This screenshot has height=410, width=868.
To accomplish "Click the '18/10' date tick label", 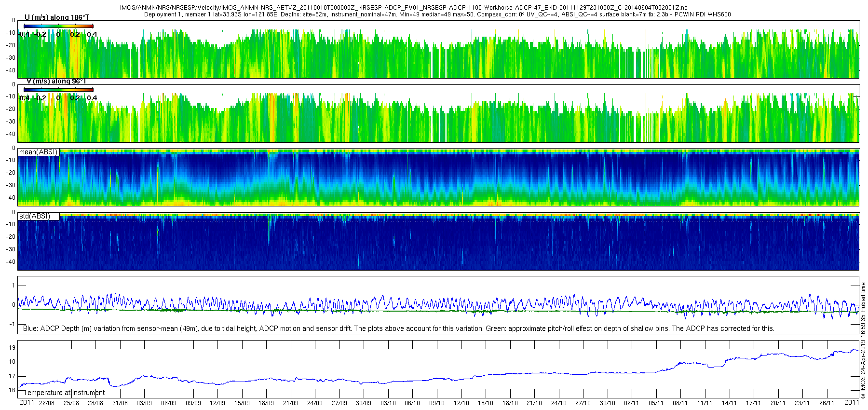I will 510,403.
